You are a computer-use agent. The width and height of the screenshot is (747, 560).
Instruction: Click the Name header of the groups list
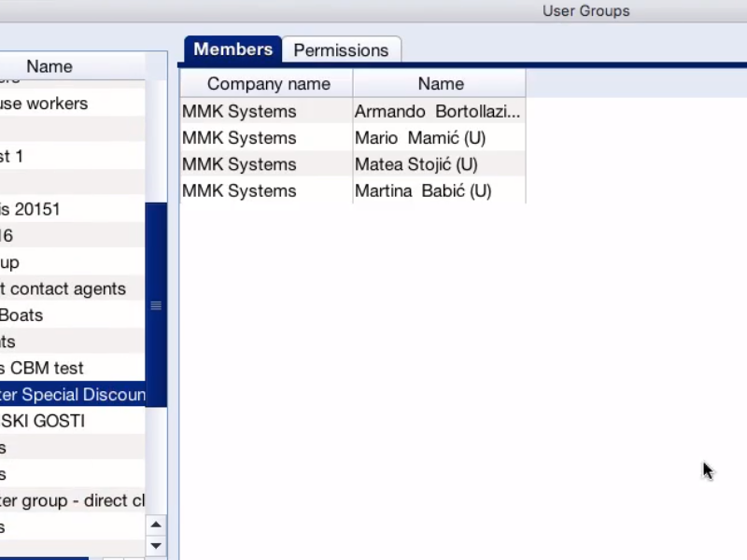tap(49, 66)
